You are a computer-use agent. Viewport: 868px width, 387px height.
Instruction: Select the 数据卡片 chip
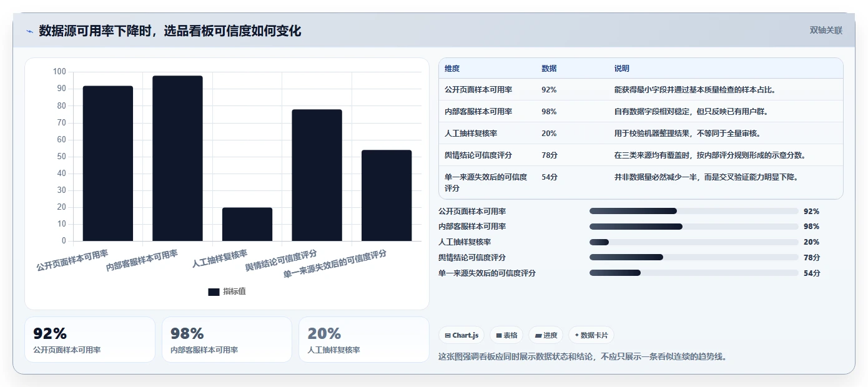[x=591, y=335]
